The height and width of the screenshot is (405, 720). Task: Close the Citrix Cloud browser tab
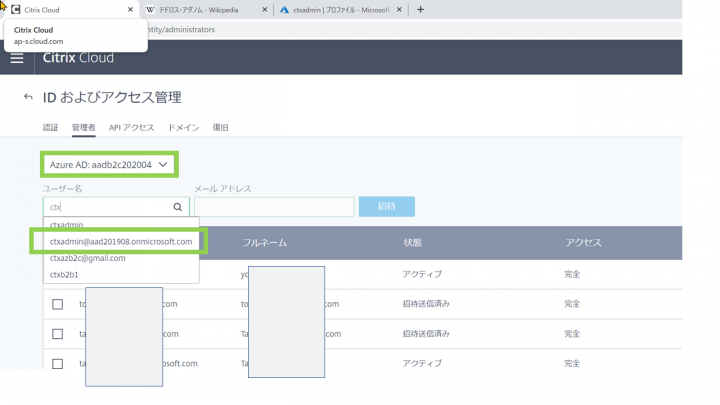coord(130,10)
